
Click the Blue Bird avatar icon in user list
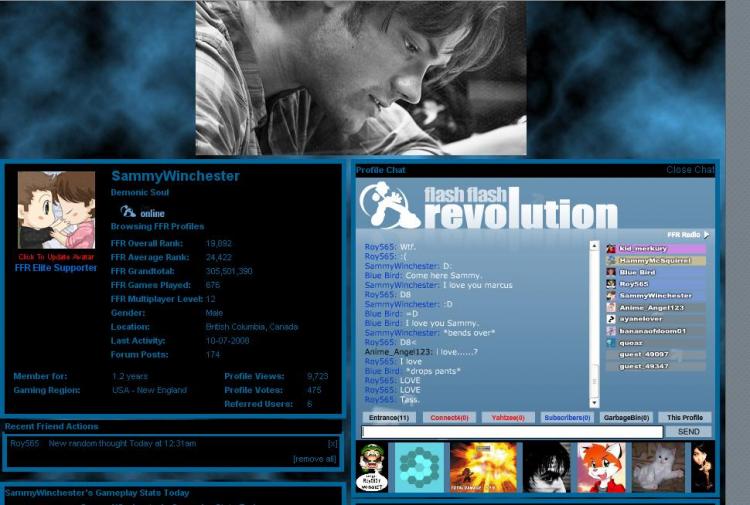pos(611,272)
